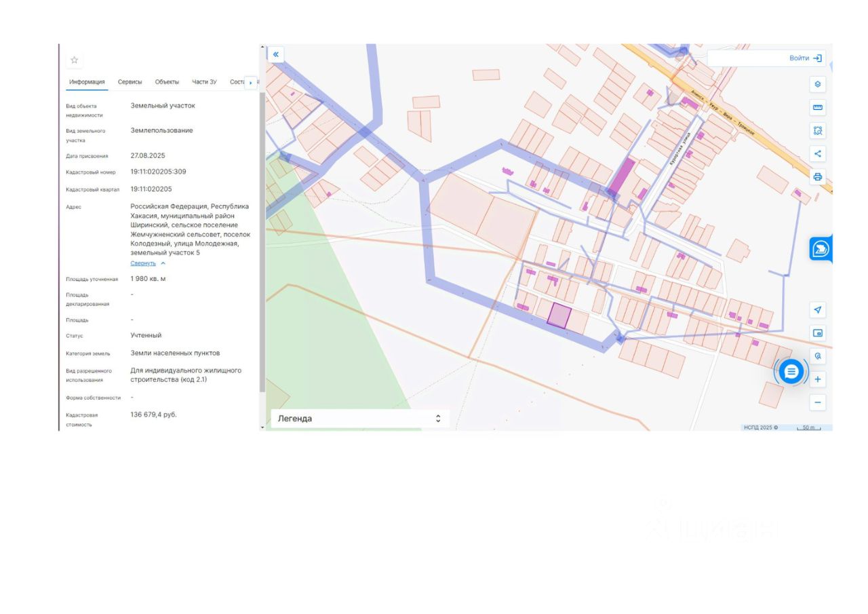Viewport: 868px width, 614px height.
Task: Click the Легенда up-down arrows
Action: coord(438,419)
